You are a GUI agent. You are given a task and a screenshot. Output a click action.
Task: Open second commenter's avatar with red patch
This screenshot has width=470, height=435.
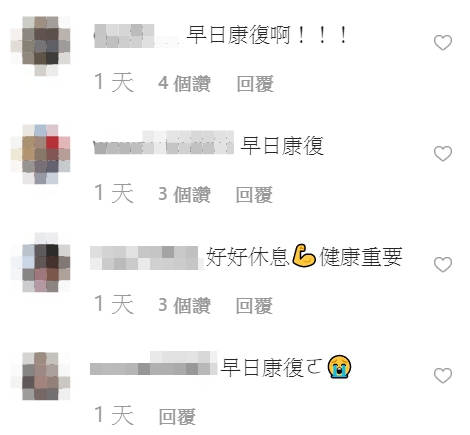coord(40,154)
